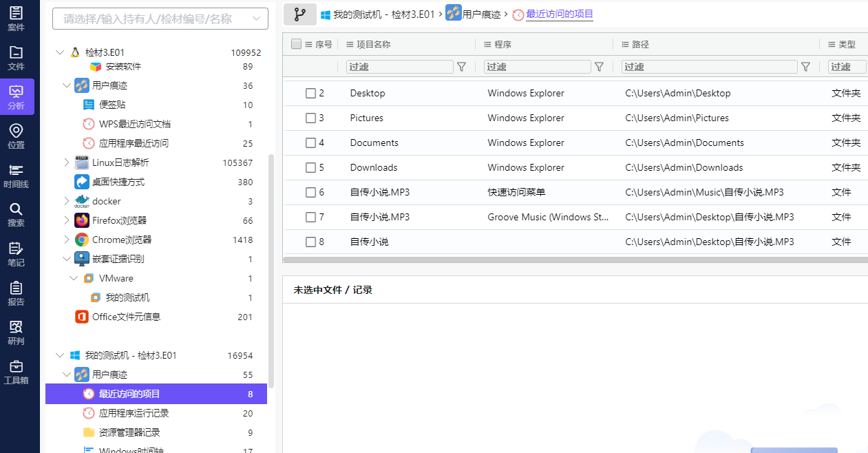The width and height of the screenshot is (868, 453).
Task: Open the 时间线 (Timeline) sidebar icon
Action: (x=16, y=176)
